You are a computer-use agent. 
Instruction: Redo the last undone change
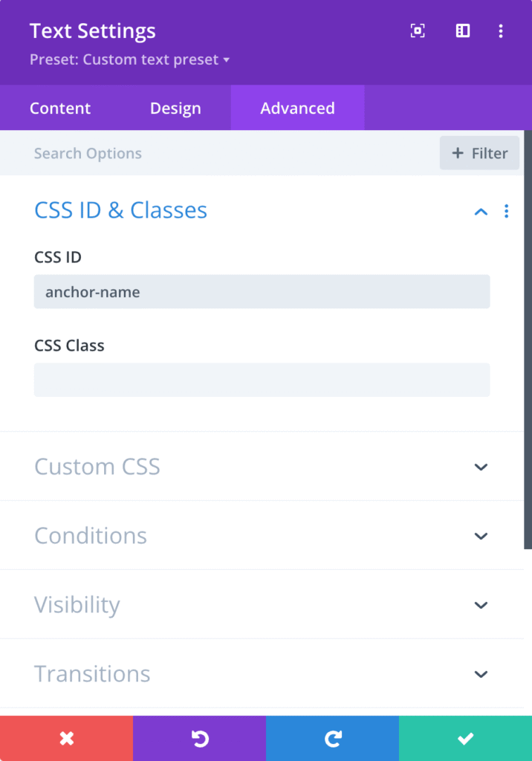[332, 738]
